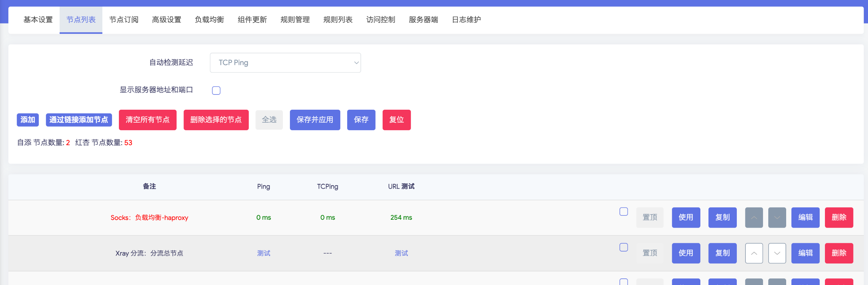Open the 日志维护 tab
The image size is (868, 285).
466,20
